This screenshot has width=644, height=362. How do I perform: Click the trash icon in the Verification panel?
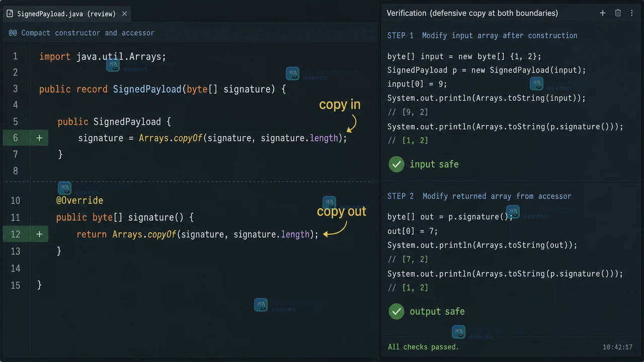click(x=618, y=13)
